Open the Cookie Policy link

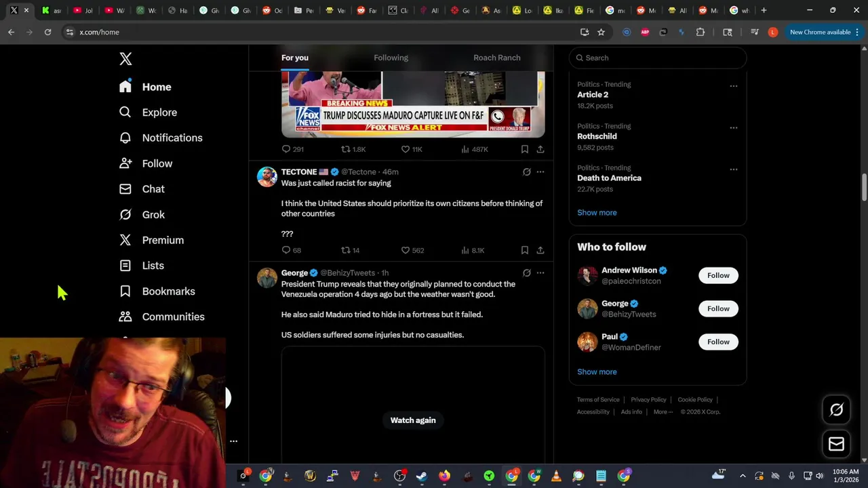coord(695,400)
